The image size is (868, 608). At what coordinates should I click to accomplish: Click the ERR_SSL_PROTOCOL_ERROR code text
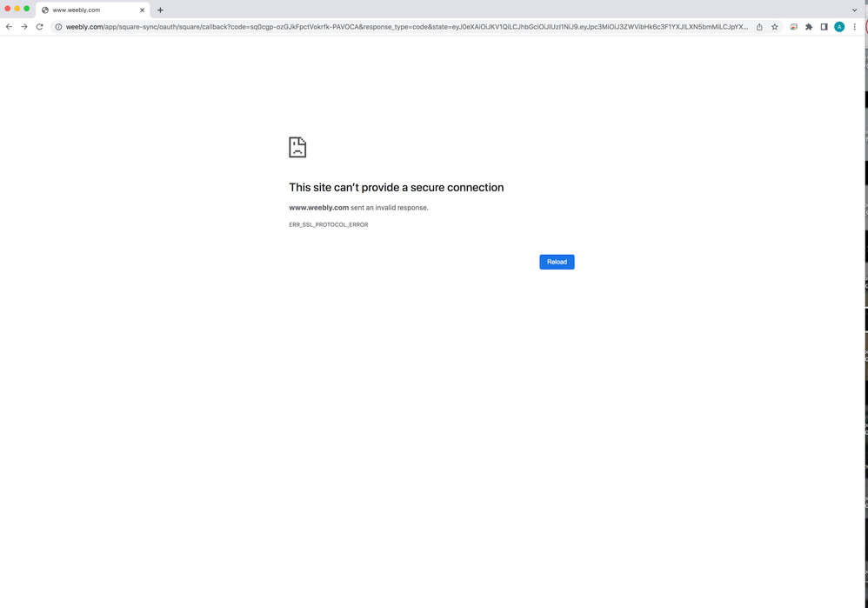(x=328, y=224)
